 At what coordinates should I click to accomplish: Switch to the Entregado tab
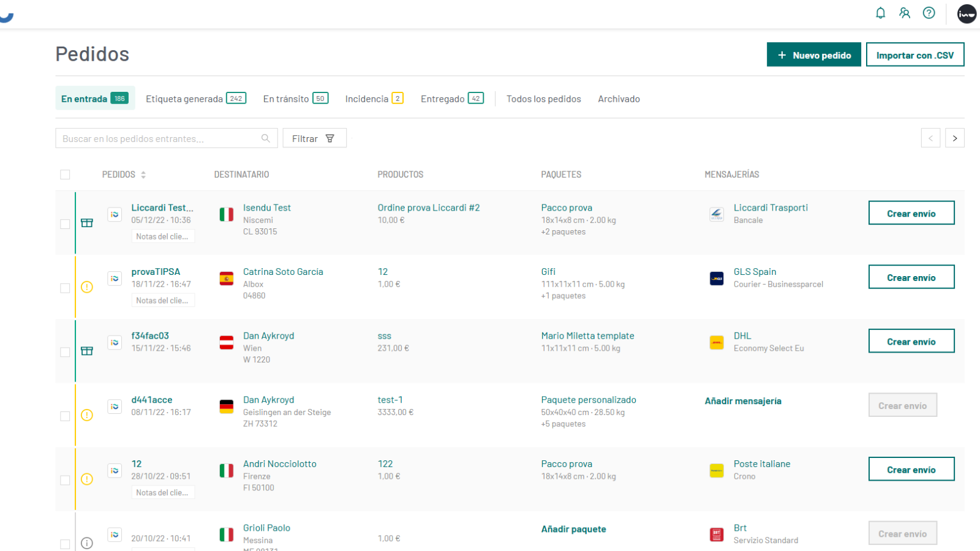452,99
